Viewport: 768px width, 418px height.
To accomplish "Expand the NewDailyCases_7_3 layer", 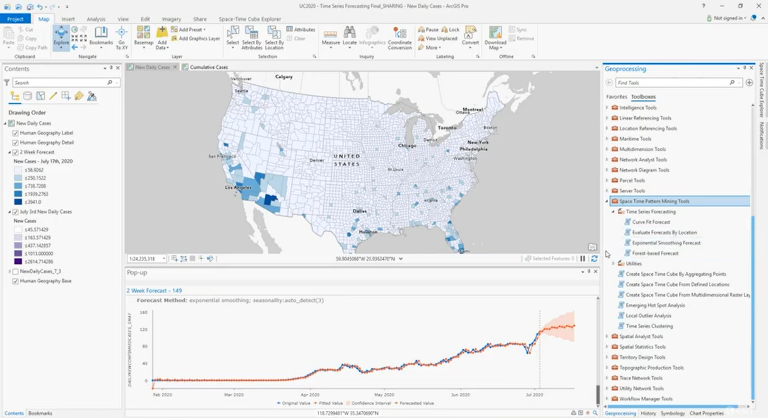I will point(9,271).
